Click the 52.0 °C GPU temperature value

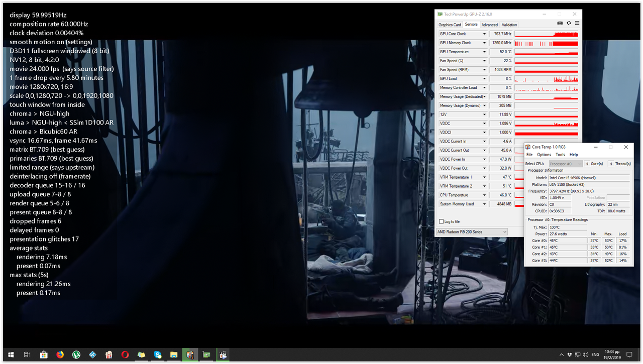pyautogui.click(x=501, y=52)
